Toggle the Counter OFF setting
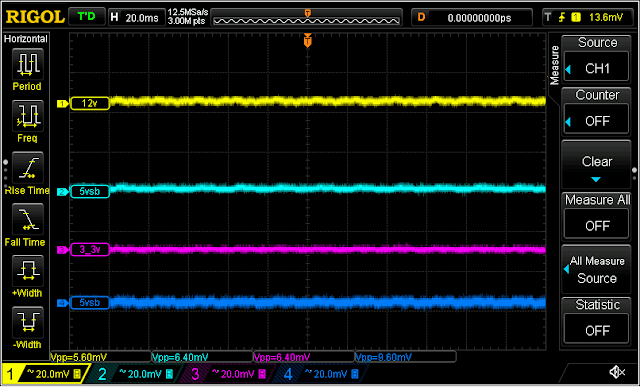The image size is (640, 387). point(596,121)
